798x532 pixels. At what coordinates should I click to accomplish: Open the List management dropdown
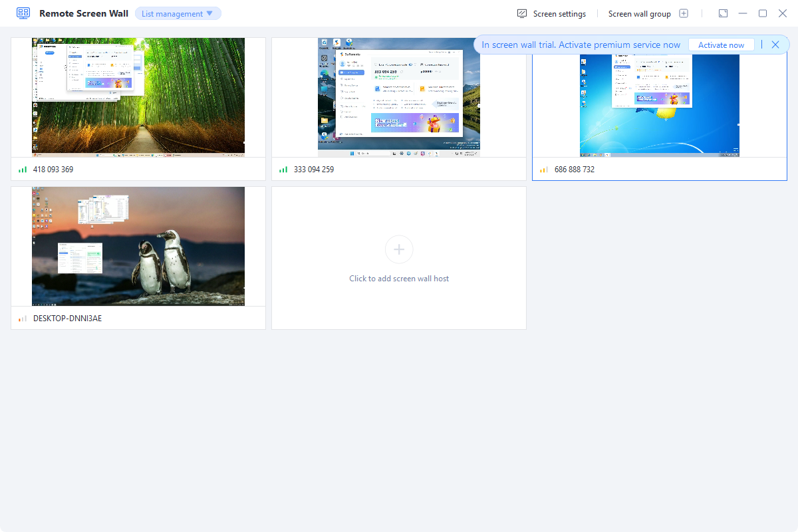point(178,13)
